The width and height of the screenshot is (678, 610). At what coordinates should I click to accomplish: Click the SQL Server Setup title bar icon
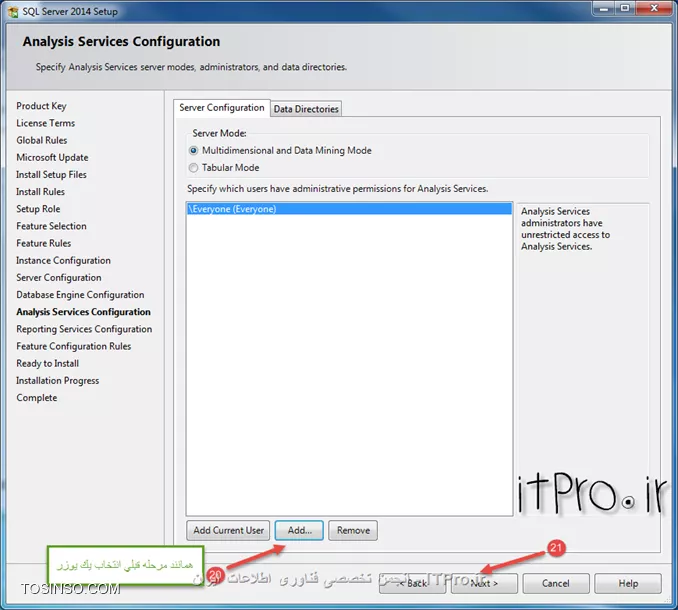[13, 12]
